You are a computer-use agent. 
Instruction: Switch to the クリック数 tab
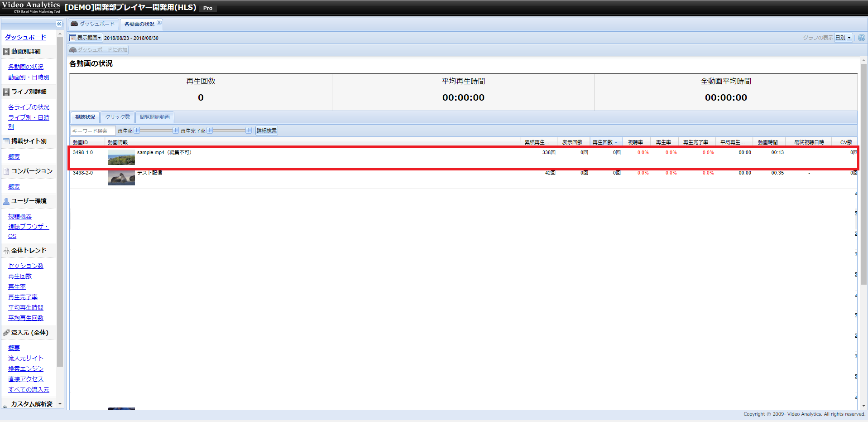(118, 117)
